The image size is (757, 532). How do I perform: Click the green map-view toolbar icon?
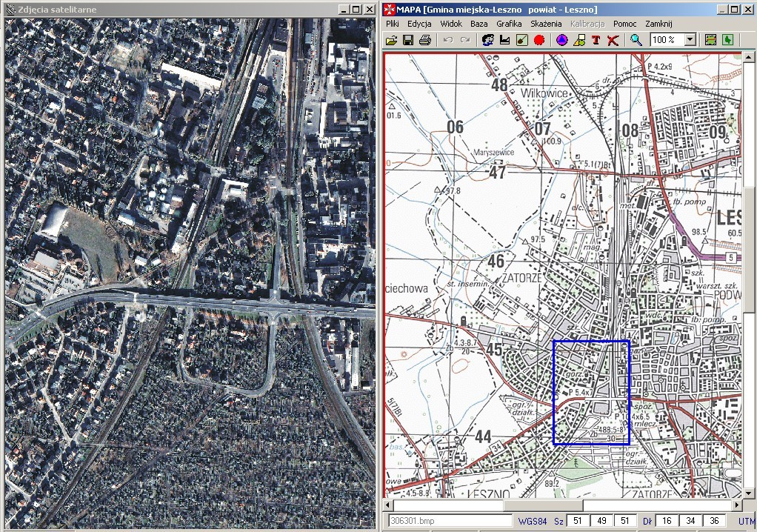pyautogui.click(x=710, y=40)
